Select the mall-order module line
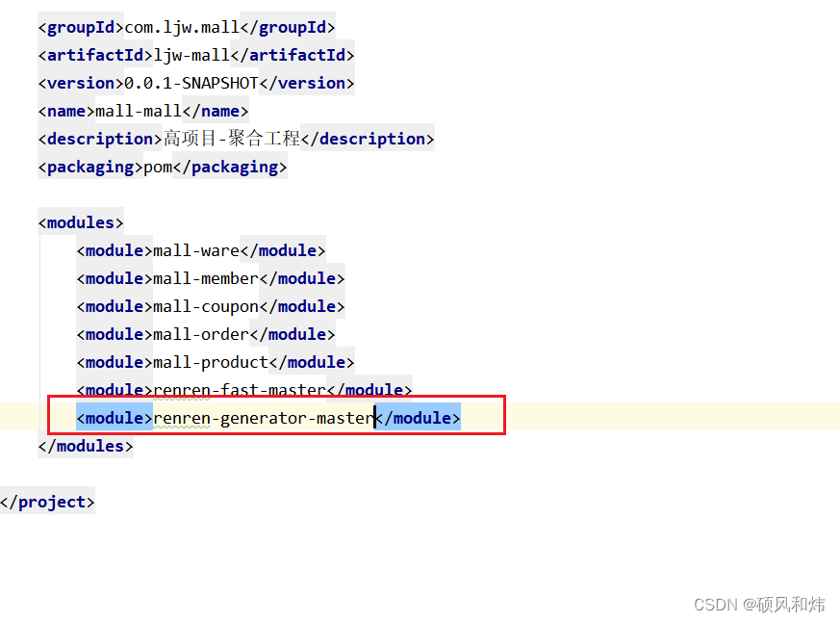The width and height of the screenshot is (840, 622). [x=206, y=333]
